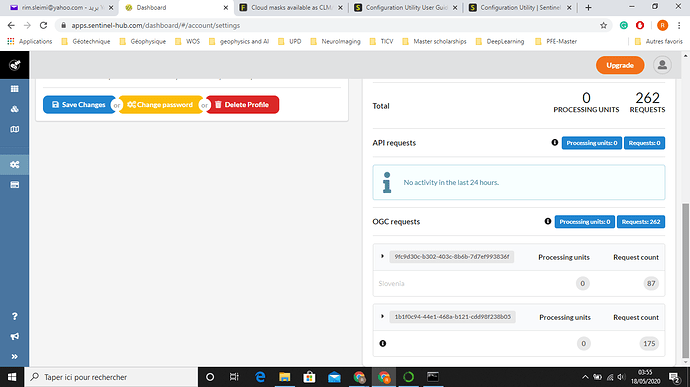Switch to the Yahoo mail tab
The height and width of the screenshot is (387, 690).
point(62,7)
